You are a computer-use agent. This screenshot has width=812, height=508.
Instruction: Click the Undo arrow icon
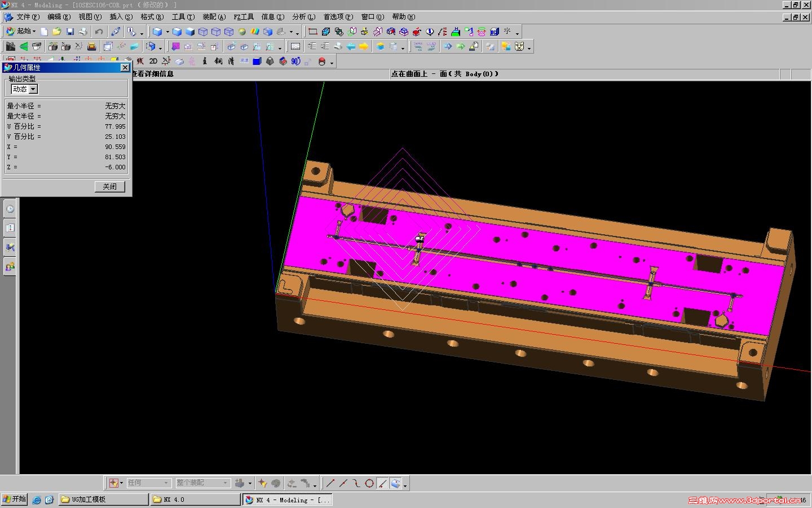99,32
